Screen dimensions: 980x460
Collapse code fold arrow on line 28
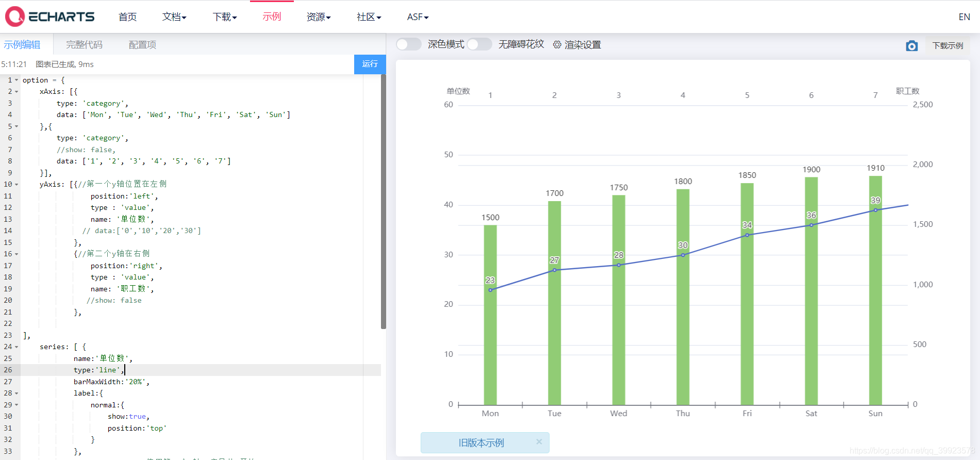click(x=16, y=393)
